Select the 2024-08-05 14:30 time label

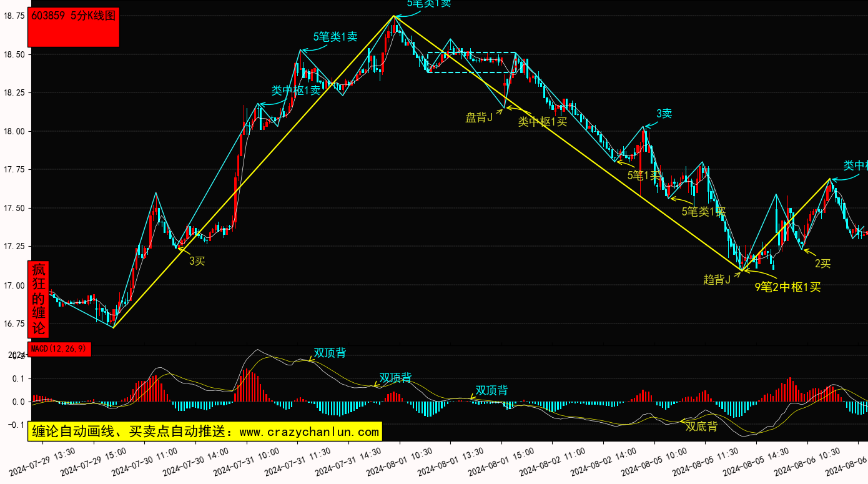point(757,461)
